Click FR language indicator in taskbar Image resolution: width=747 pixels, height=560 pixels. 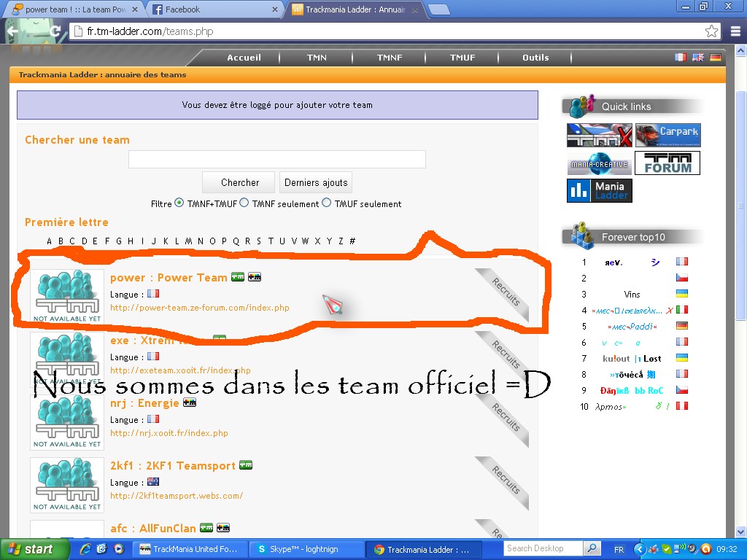pos(619,549)
